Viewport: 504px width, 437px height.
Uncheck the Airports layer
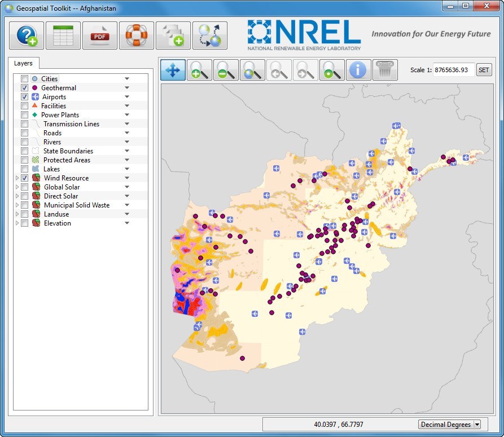(24, 96)
